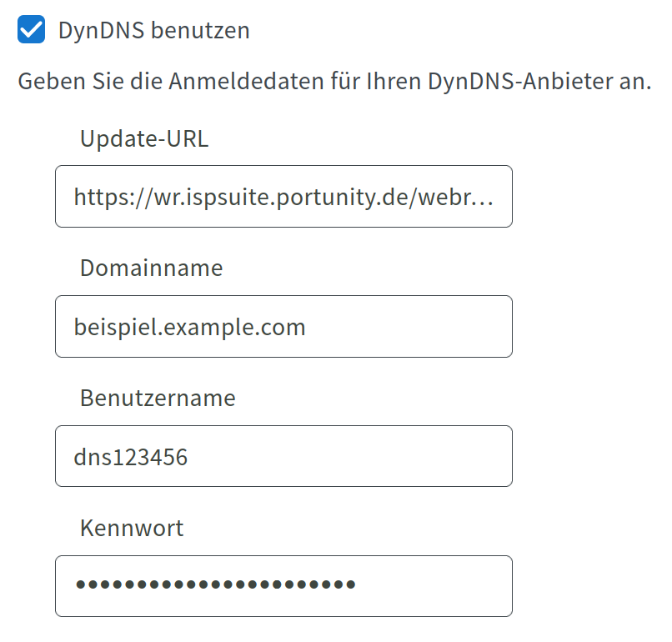Click the empty right area of the Kennwort field

pyautogui.click(x=442, y=586)
